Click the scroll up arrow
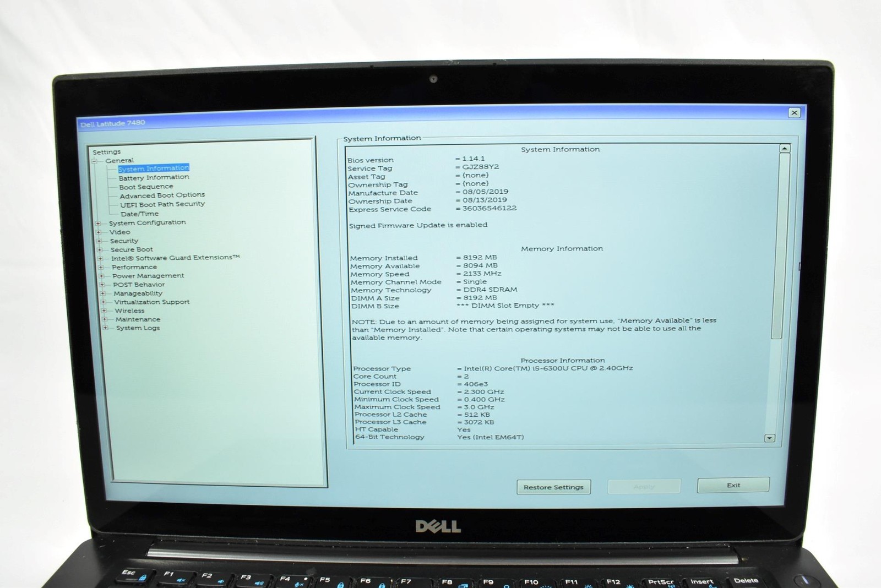This screenshot has height=588, width=881. pyautogui.click(x=785, y=149)
